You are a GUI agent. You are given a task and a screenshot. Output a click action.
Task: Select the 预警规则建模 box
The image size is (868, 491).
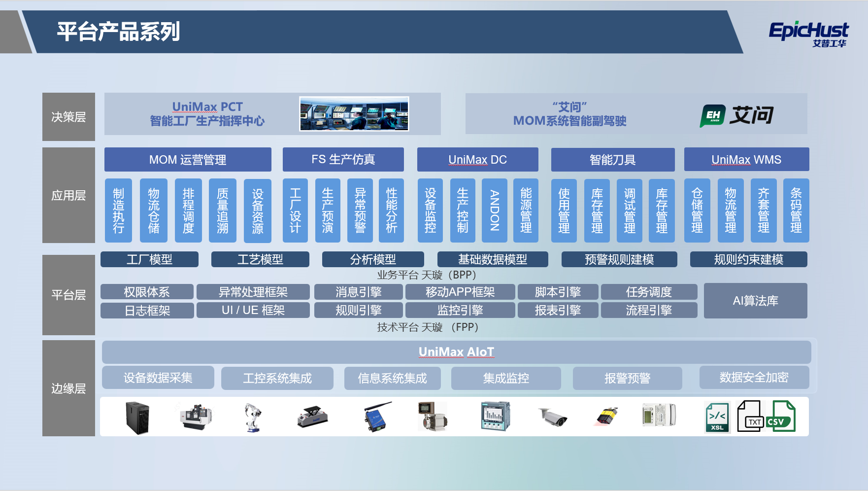click(619, 259)
